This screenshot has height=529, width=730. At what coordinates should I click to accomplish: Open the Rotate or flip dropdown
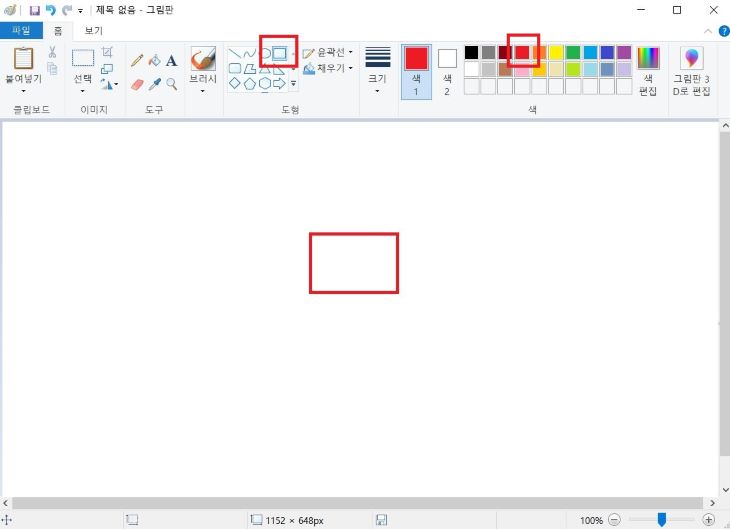(109, 84)
